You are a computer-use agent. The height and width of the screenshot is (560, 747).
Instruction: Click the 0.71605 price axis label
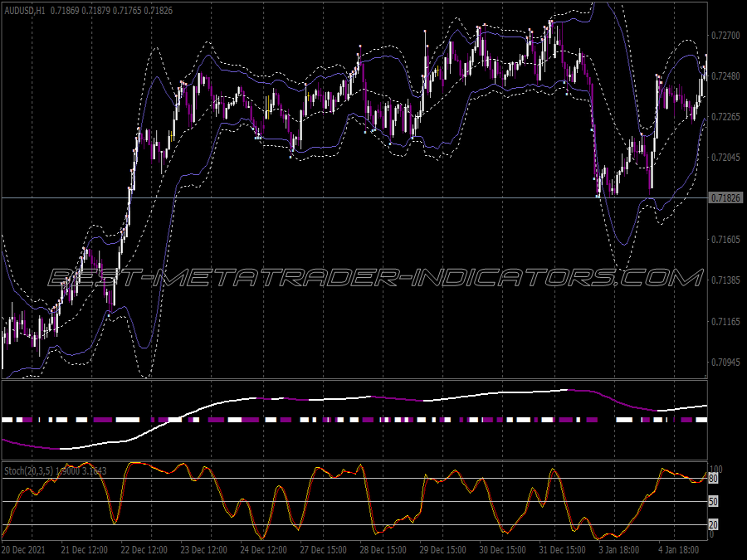[x=726, y=240]
